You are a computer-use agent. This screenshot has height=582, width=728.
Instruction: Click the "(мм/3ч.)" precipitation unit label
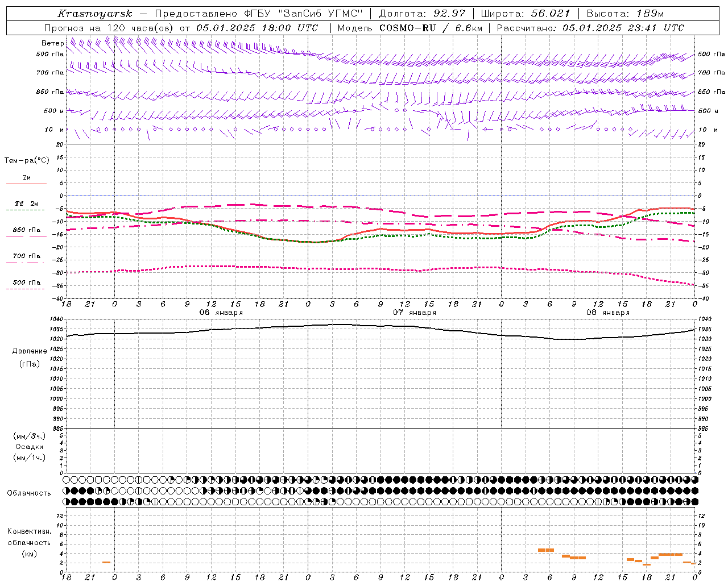(30, 436)
